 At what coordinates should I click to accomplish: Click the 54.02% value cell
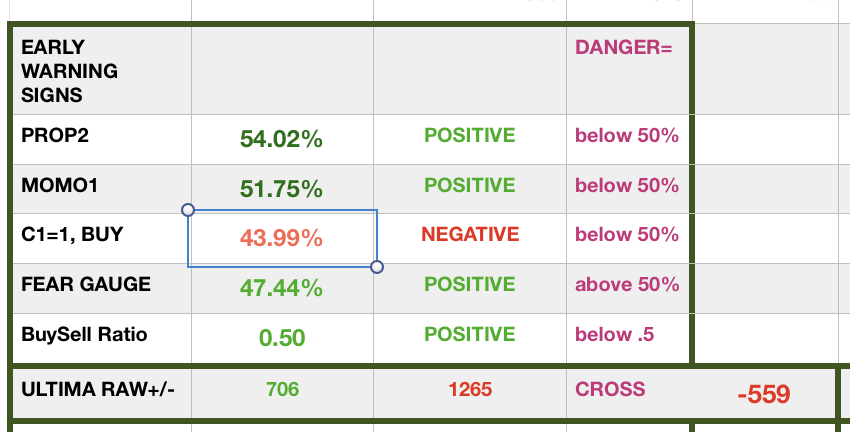click(x=281, y=140)
